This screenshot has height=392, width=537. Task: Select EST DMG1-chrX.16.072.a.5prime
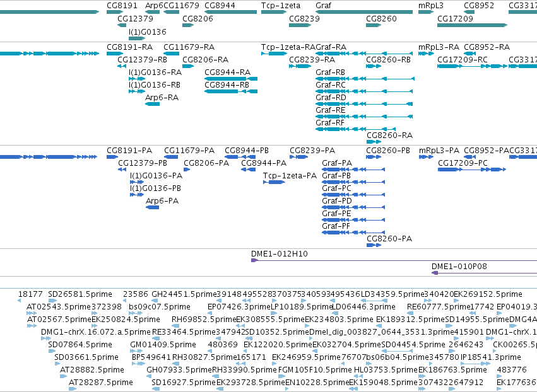tap(46, 338)
